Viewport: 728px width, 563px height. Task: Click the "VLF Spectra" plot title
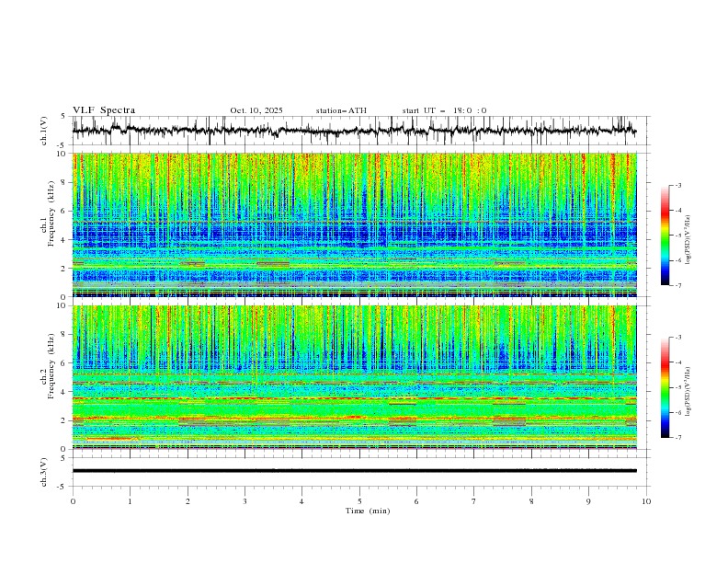104,110
